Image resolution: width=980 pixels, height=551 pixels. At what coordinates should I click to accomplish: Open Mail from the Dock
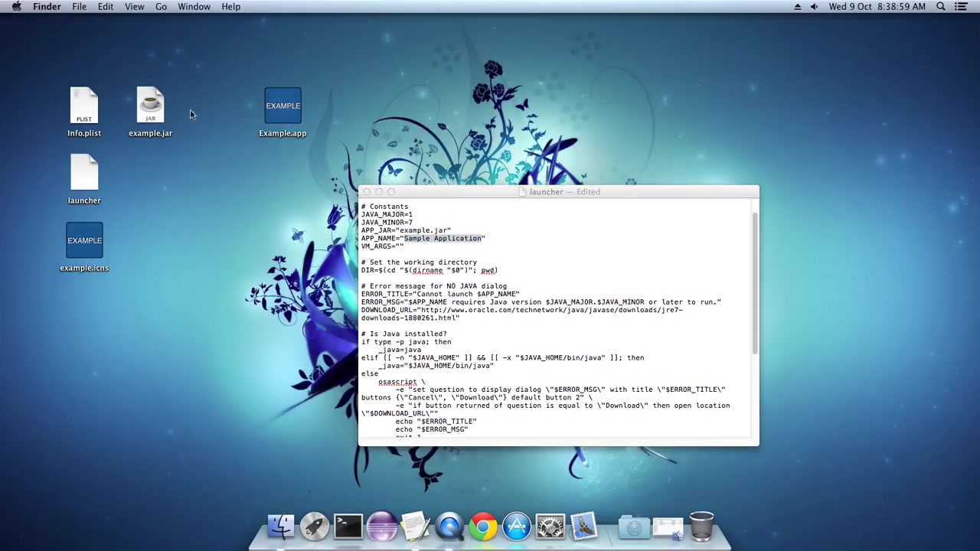click(584, 526)
